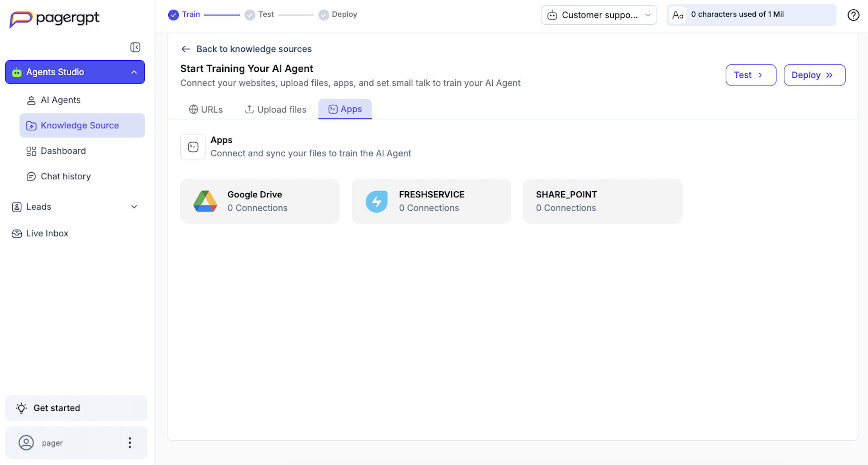868x465 pixels.
Task: Expand the Leads menu
Action: tap(134, 207)
